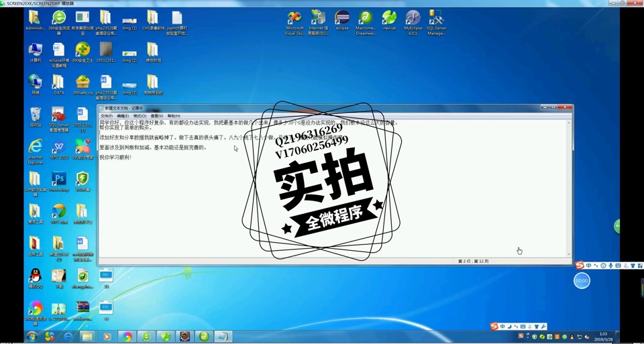Open the eclipse desktop shortcut
The height and width of the screenshot is (344, 644).
click(342, 18)
